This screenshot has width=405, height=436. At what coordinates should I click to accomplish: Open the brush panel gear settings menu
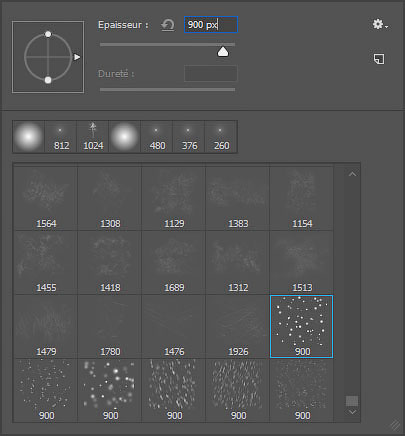pos(380,24)
